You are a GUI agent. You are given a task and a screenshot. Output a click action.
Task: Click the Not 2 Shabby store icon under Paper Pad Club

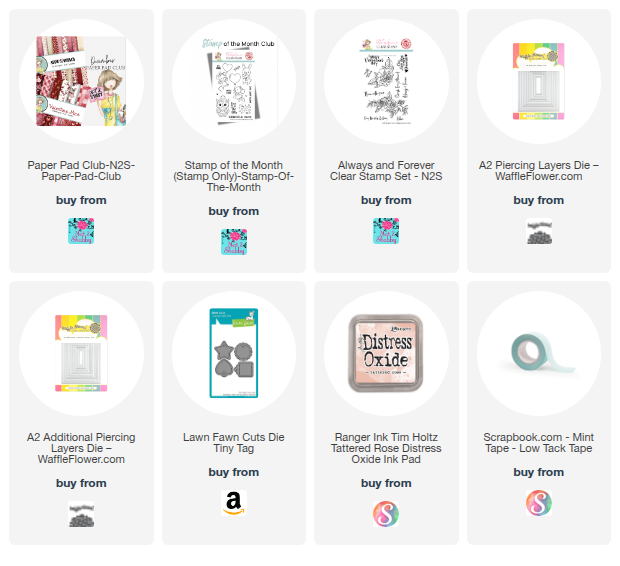click(x=81, y=231)
